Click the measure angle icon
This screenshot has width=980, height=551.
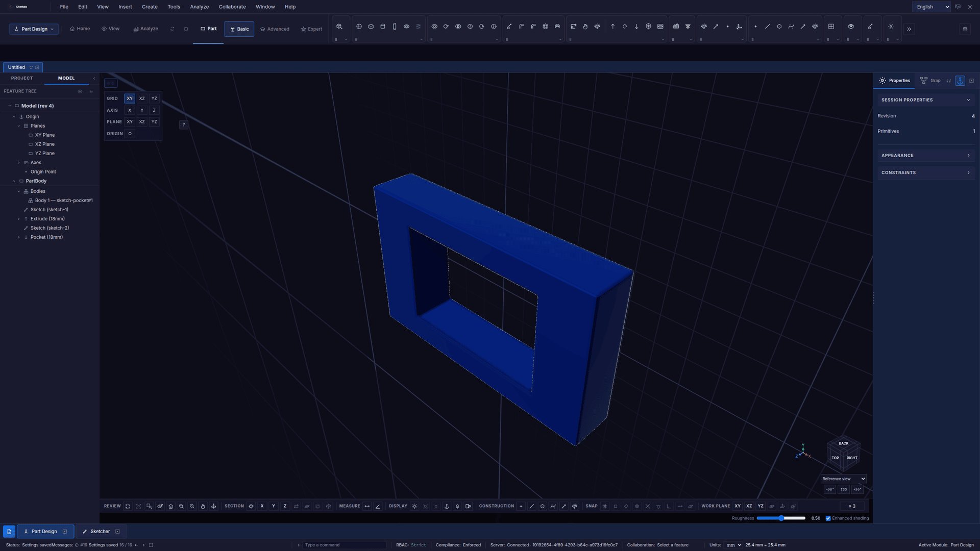pos(378,506)
